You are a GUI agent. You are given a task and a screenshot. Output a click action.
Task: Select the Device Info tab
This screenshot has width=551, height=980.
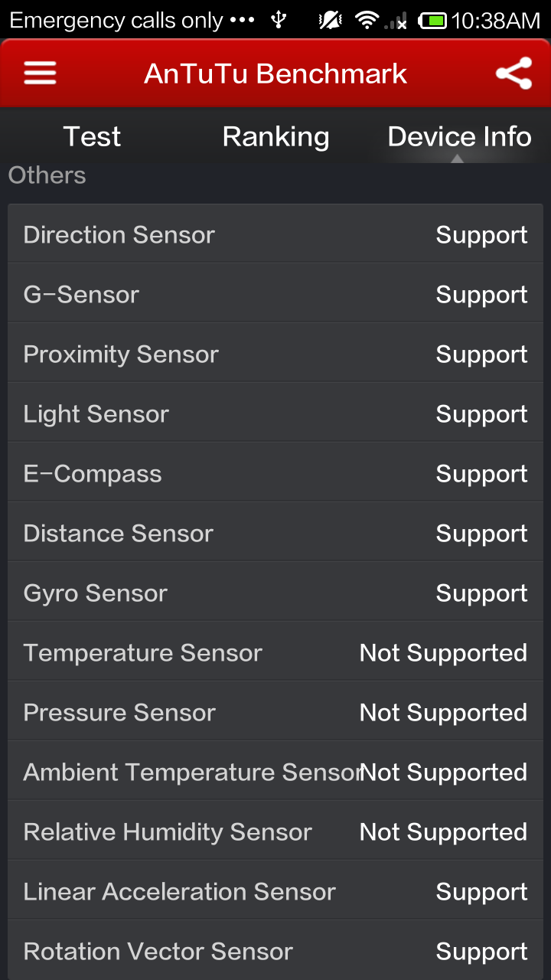coord(459,136)
